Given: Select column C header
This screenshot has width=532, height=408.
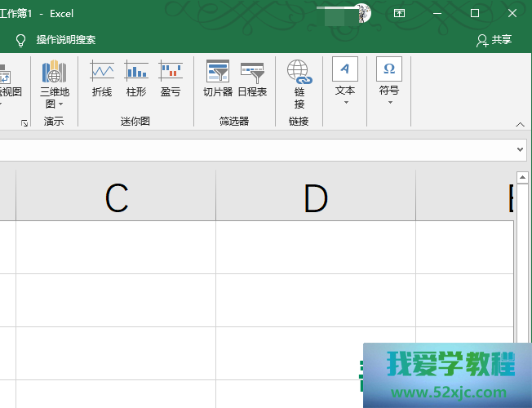Looking at the screenshot, I should coord(116,197).
